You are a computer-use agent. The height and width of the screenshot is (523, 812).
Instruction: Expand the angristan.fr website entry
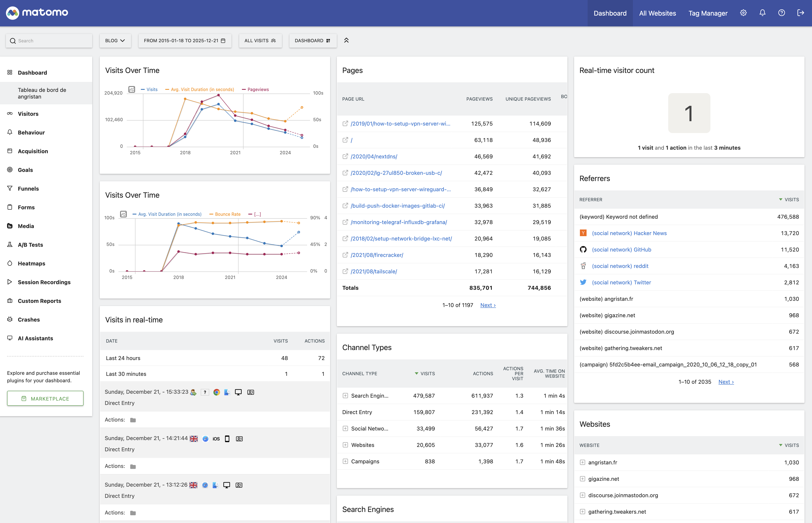point(583,462)
